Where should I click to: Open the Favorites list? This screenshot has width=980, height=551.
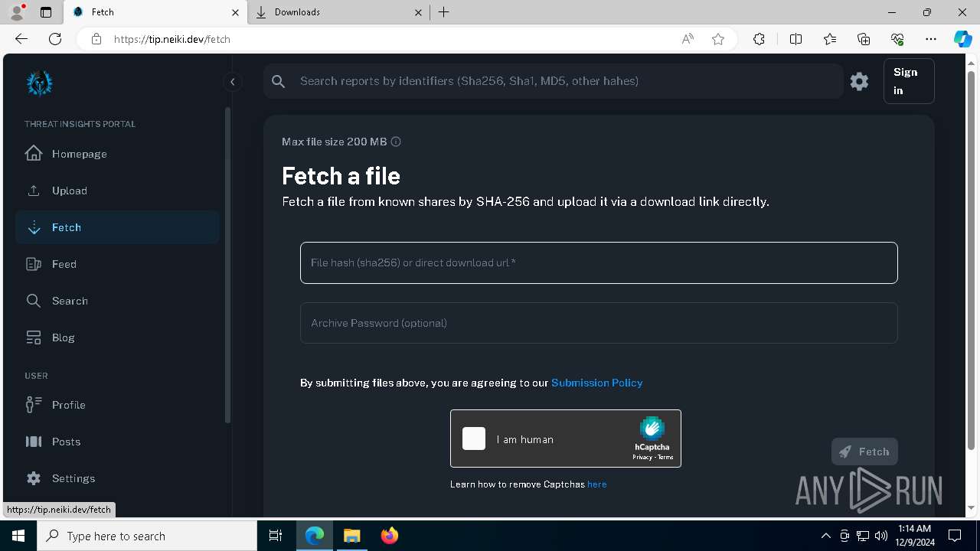point(830,39)
